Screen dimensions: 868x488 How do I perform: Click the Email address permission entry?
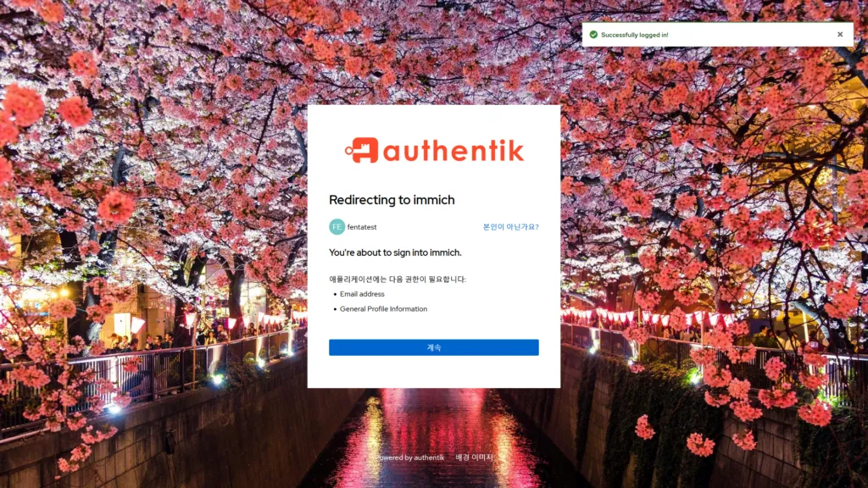pyautogui.click(x=364, y=294)
